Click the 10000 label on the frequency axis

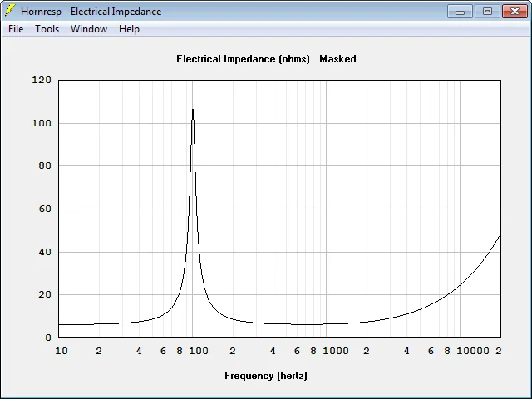point(473,351)
